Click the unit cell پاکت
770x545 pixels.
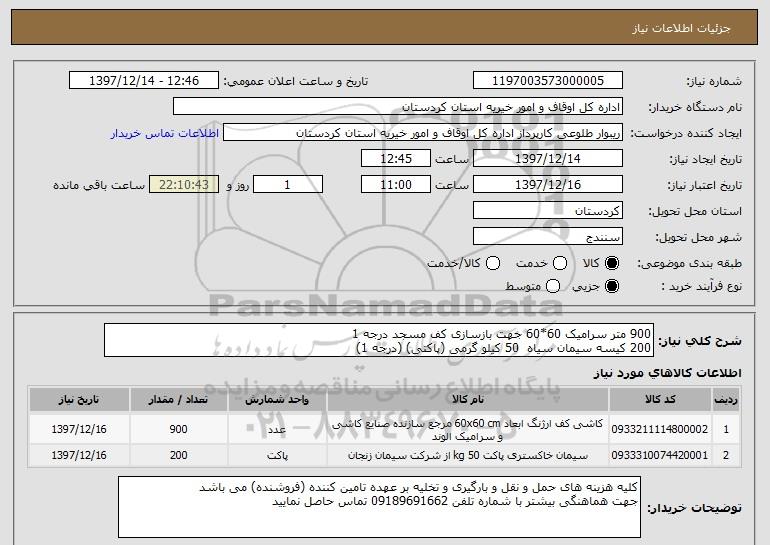(277, 456)
